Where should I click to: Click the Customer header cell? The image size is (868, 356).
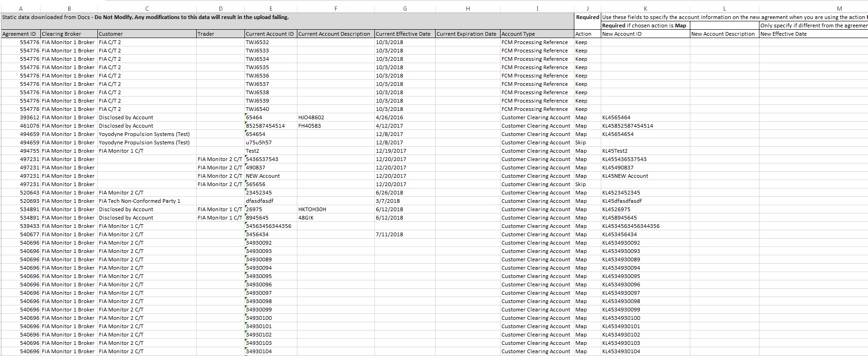click(147, 34)
